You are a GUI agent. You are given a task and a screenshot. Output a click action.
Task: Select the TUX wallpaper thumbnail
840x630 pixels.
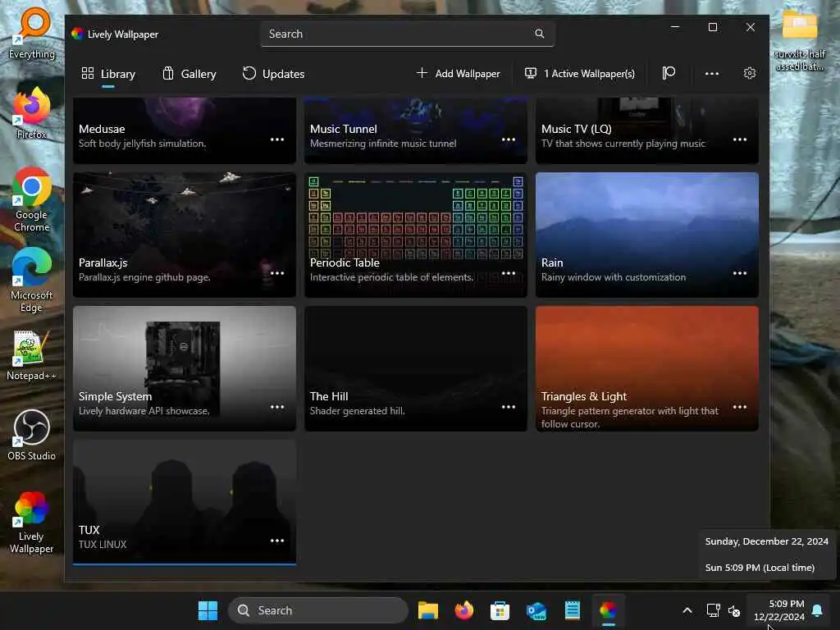(185, 503)
